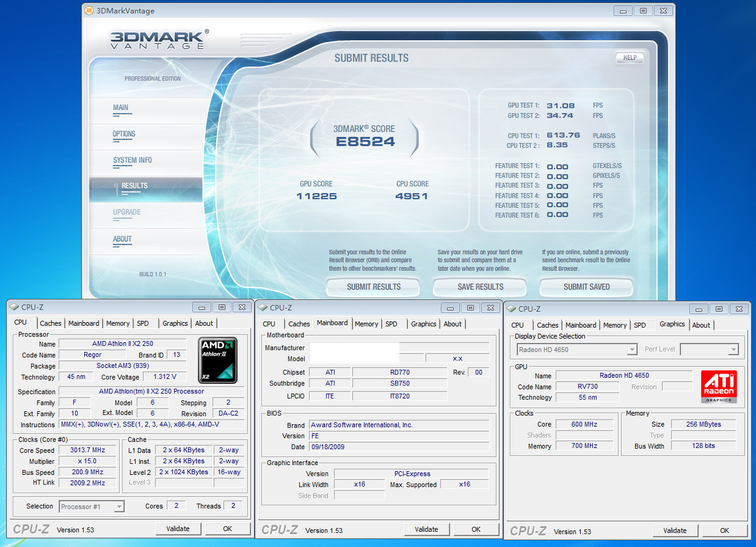Click the ATI Radeon Graphics logo
This screenshot has width=756, height=547.
[719, 386]
